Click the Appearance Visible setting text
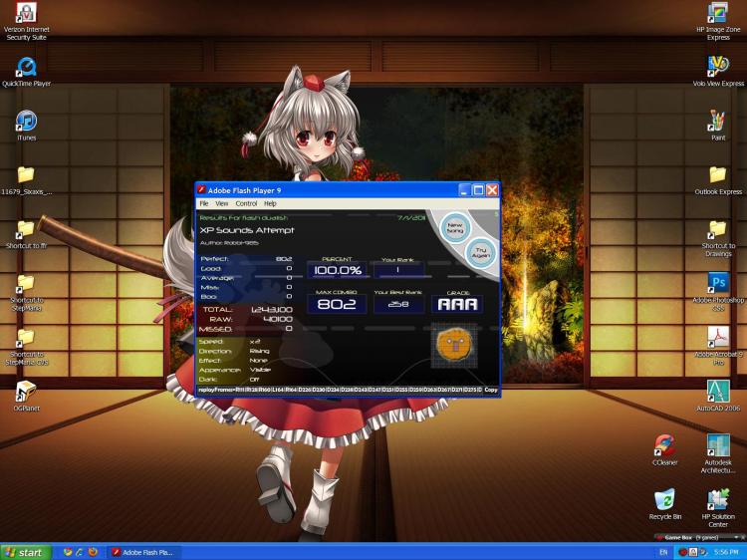 235,370
